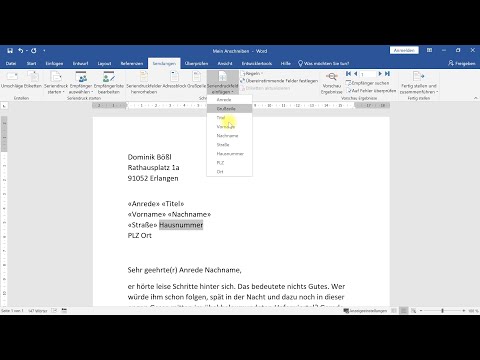This screenshot has height=360, width=480.
Task: Open the Umschläge envelopes tool
Action: tap(11, 80)
